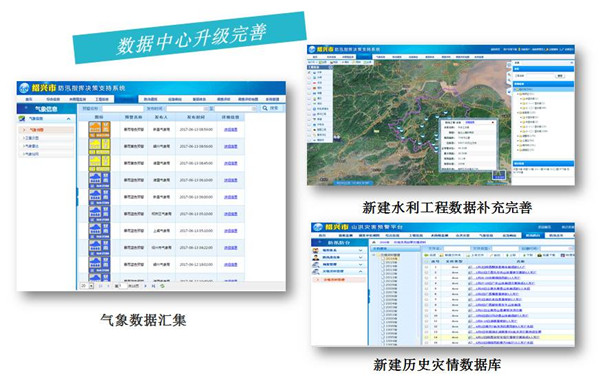Toggle the select-all checkbox in the disaster table header
This screenshot has height=381, width=600.
pyautogui.click(x=426, y=262)
